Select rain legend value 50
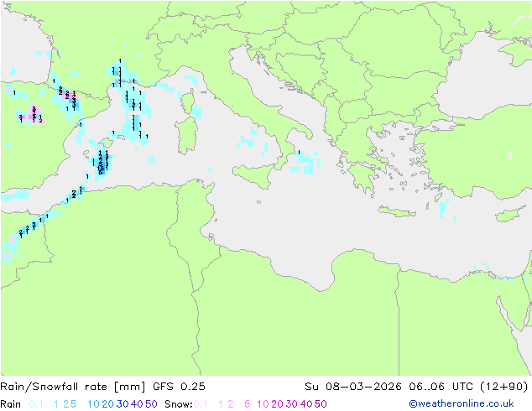The image size is (532, 411). [x=151, y=404]
